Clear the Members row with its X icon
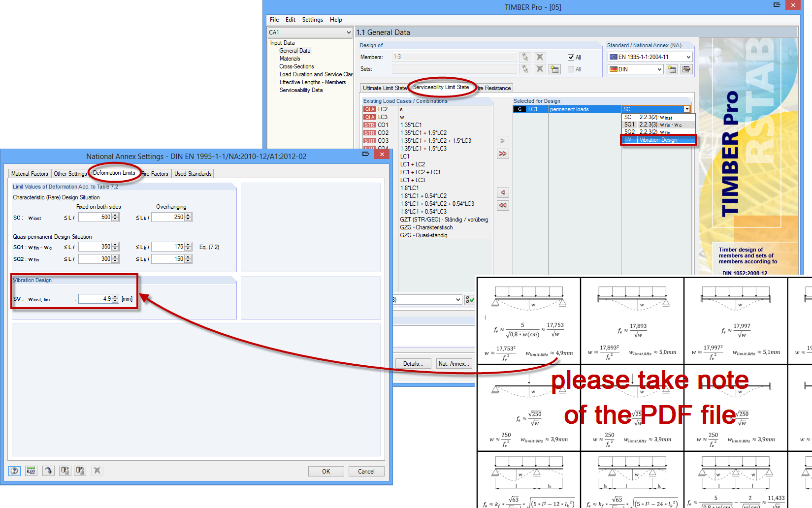Image resolution: width=812 pixels, height=508 pixels. click(540, 57)
